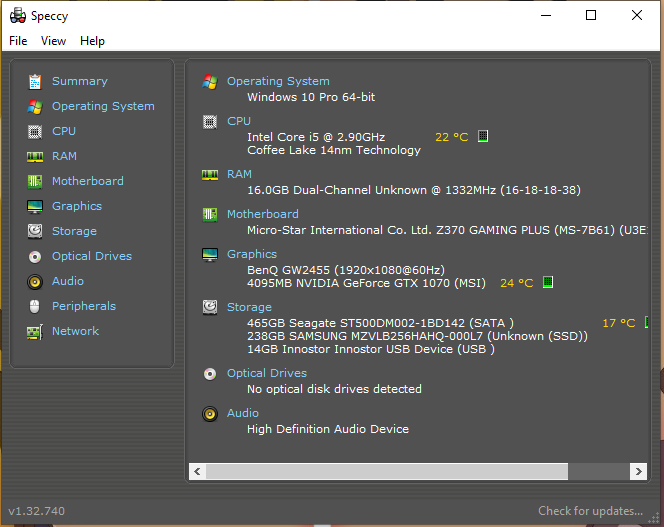Click the Audio heading link in summary
The image size is (664, 527).
(x=243, y=413)
